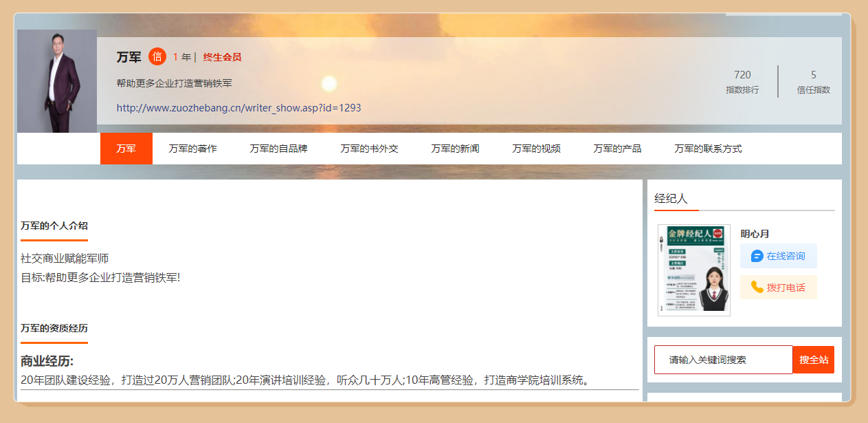Image resolution: width=868 pixels, height=423 pixels.
Task: Go to the 万军的书外交 tab
Action: coord(369,149)
